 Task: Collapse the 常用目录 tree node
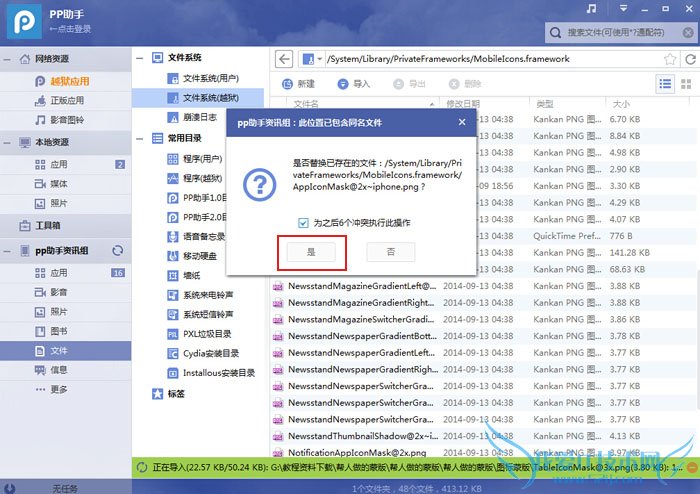pos(140,138)
